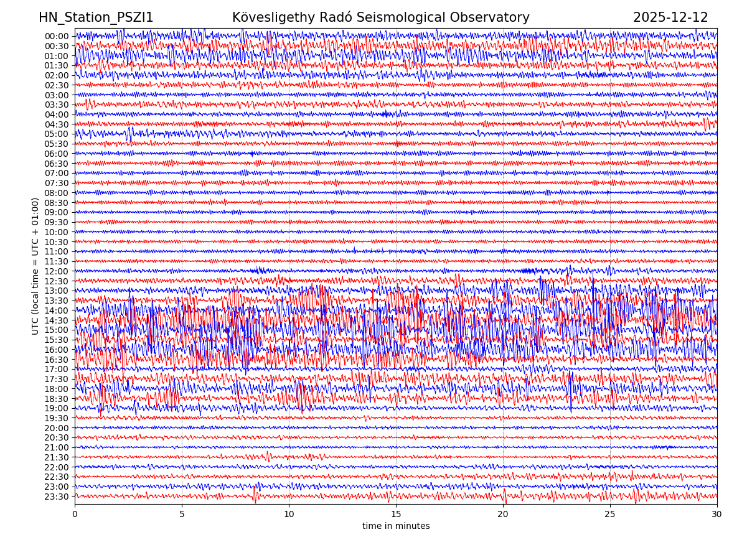The height and width of the screenshot is (560, 747).
Task: Select the 2025-12-12 date text
Action: (x=670, y=17)
